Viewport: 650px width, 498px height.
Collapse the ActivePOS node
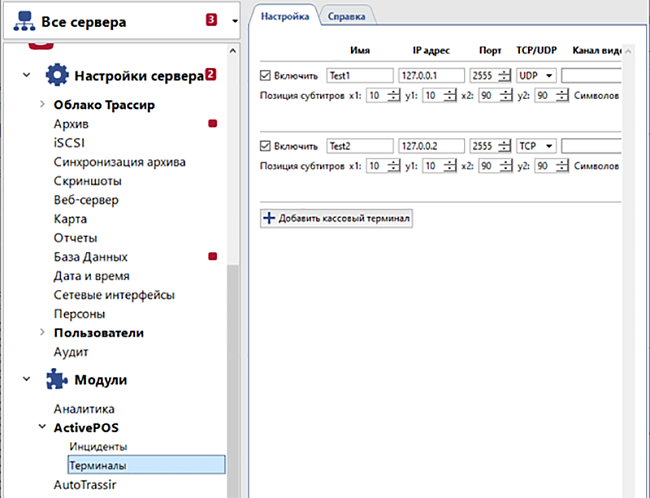[42, 427]
